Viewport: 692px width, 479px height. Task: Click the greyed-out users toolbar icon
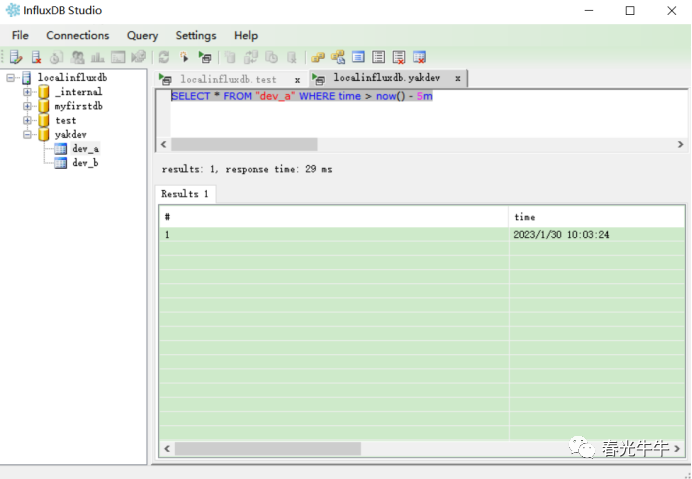coord(78,57)
